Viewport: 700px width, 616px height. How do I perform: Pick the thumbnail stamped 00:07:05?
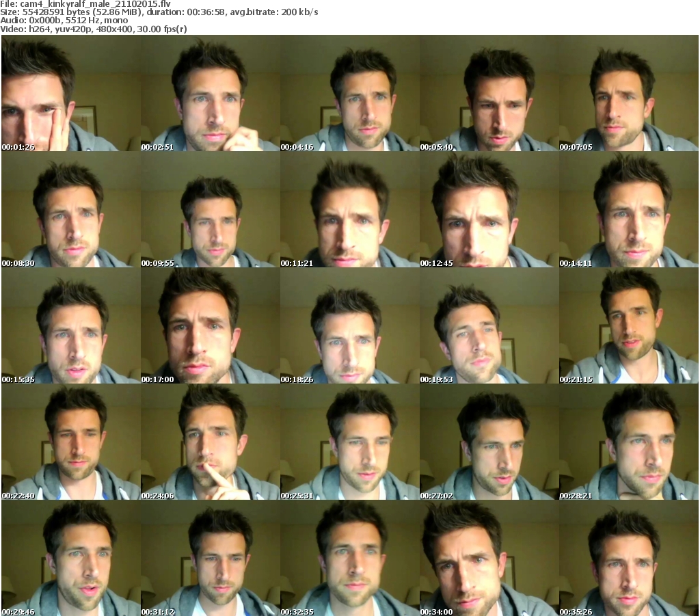(x=629, y=93)
